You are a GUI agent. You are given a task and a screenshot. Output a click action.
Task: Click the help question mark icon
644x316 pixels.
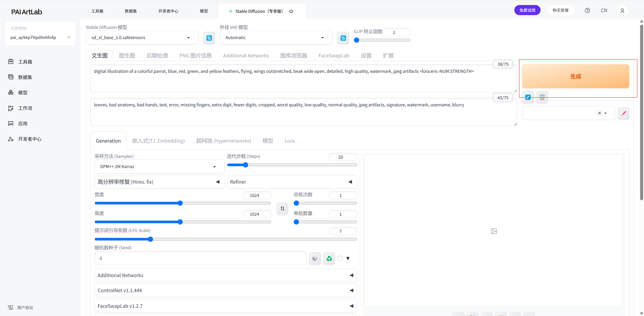[x=587, y=11]
